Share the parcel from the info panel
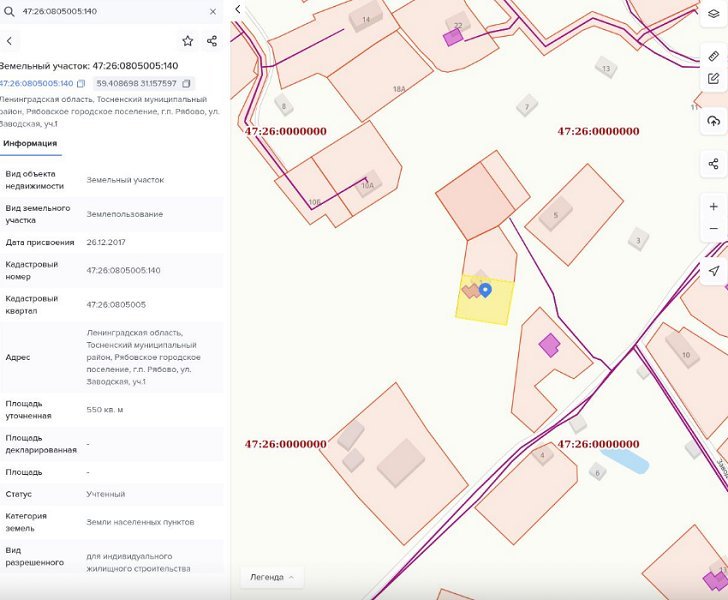This screenshot has width=728, height=600. coord(212,41)
